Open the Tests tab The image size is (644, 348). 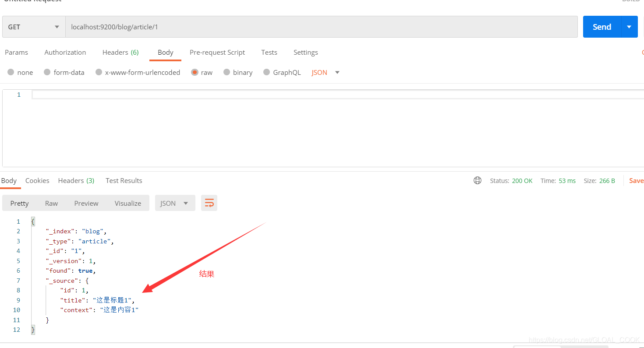(269, 52)
